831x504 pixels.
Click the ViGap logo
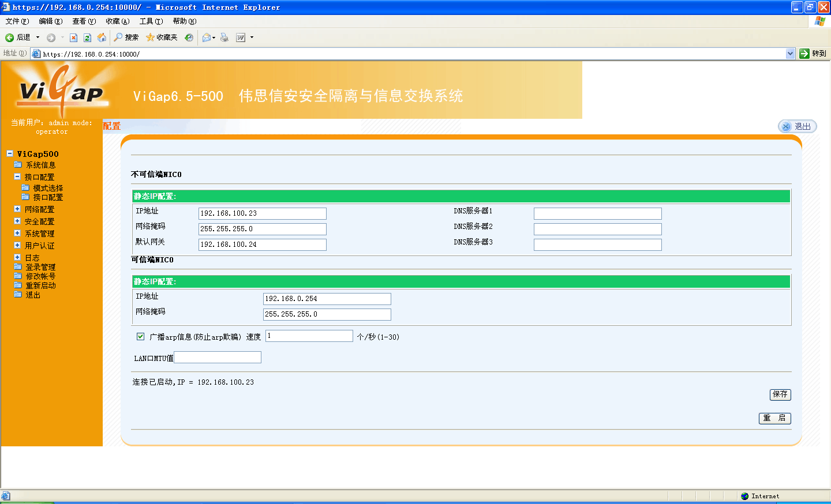pyautogui.click(x=61, y=91)
